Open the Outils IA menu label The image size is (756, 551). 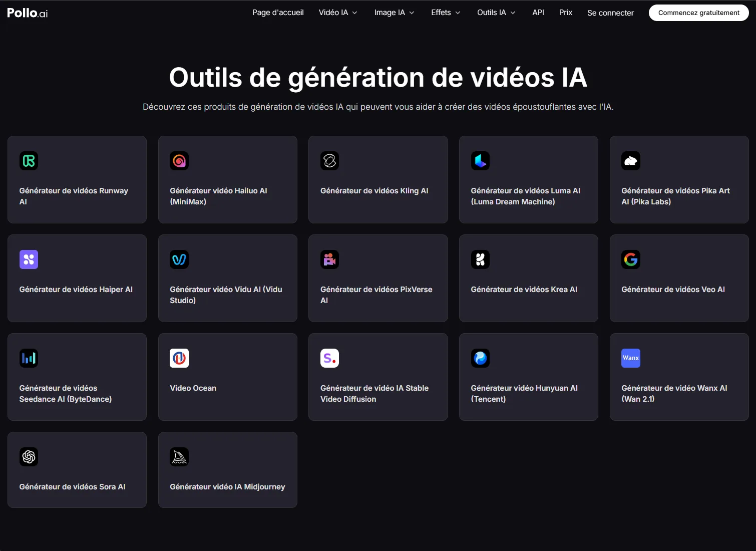point(492,13)
